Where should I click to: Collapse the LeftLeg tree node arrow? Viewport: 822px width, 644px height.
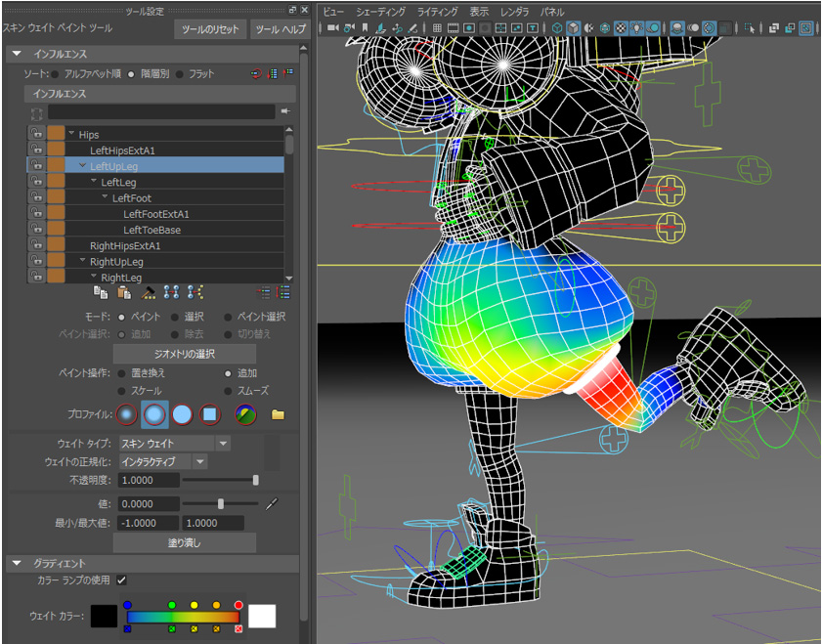point(93,181)
